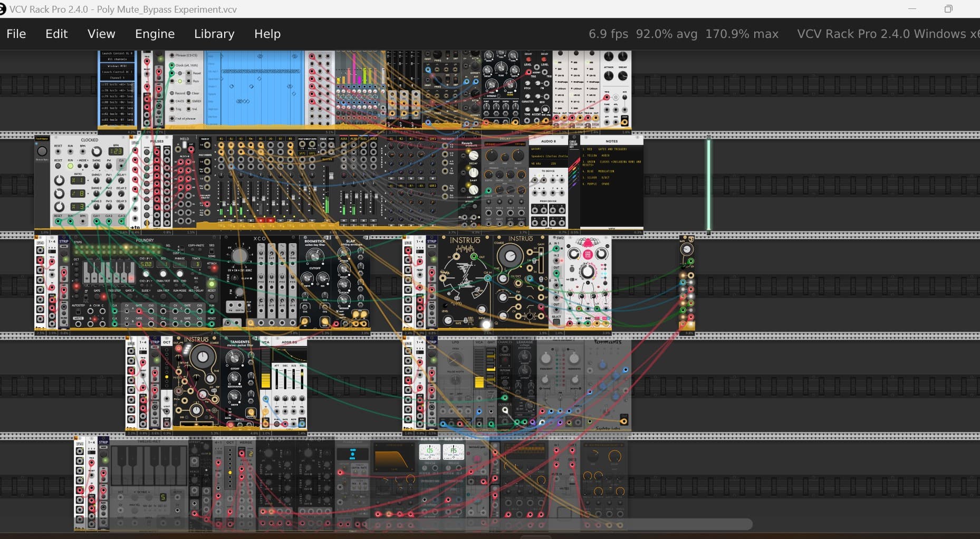Click the large XCO frequency knob
Viewport: 980px width, 539px height.
point(239,255)
